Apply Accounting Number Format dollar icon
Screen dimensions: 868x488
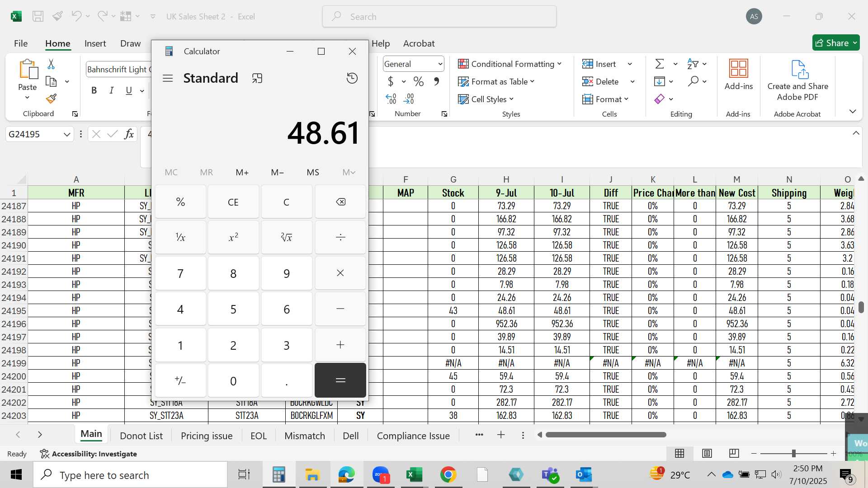click(x=391, y=81)
